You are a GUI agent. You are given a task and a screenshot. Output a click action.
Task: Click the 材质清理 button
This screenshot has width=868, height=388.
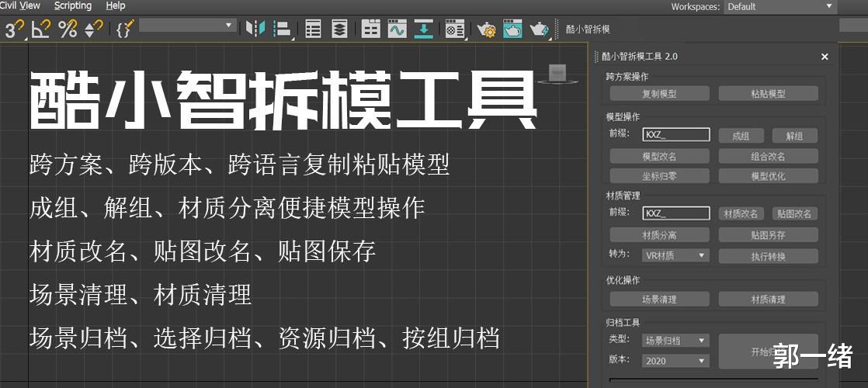click(769, 299)
